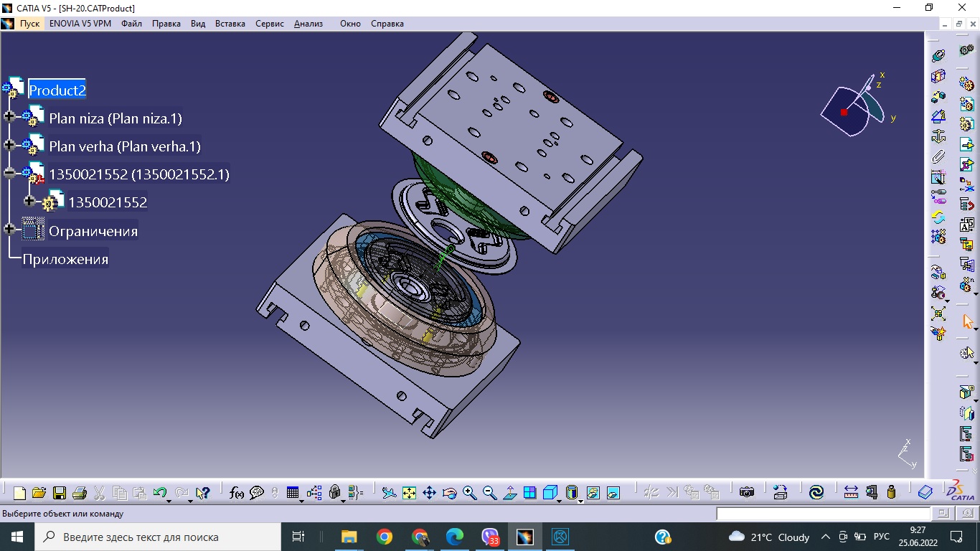Open the Вставка menu
Screen dimensions: 980x551
point(230,24)
